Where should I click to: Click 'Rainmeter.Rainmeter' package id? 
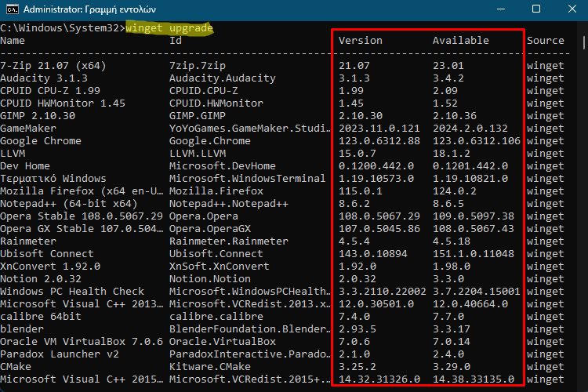pos(229,241)
